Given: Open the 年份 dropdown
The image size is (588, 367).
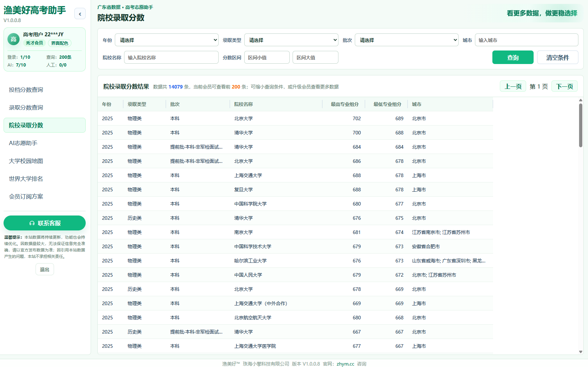Looking at the screenshot, I should click(x=167, y=40).
